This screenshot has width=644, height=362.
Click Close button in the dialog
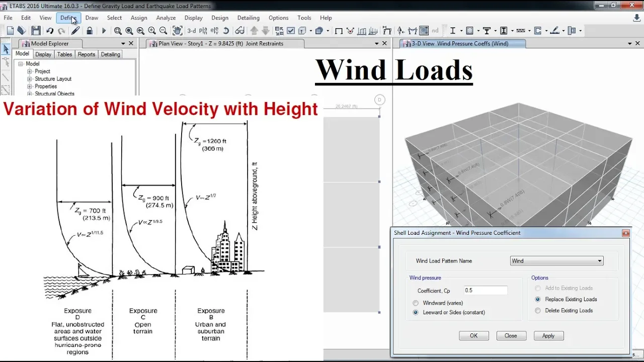tap(511, 336)
